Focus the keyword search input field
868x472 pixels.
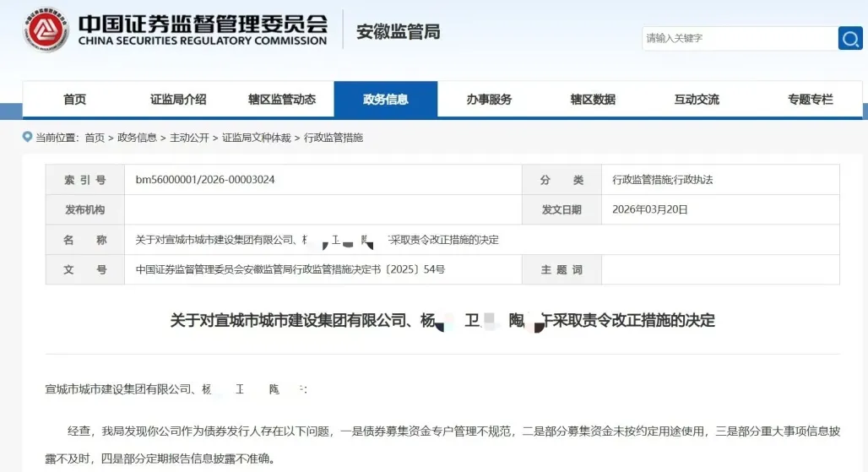click(741, 38)
